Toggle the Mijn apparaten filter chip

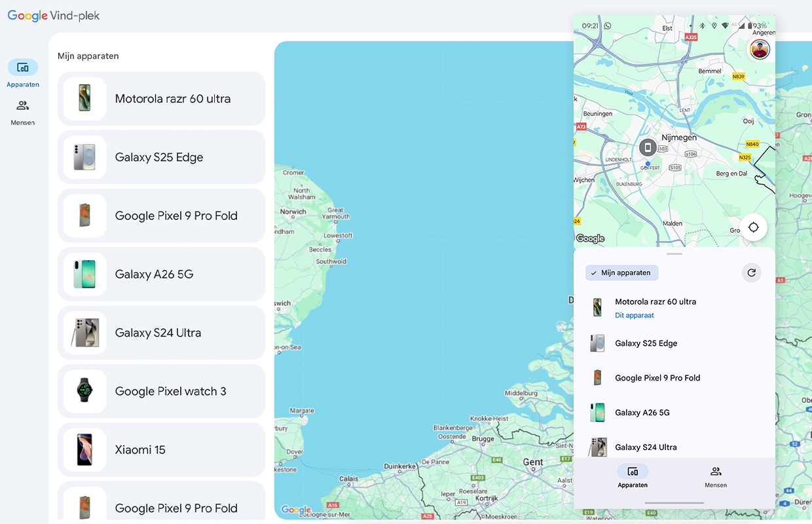[x=621, y=273]
